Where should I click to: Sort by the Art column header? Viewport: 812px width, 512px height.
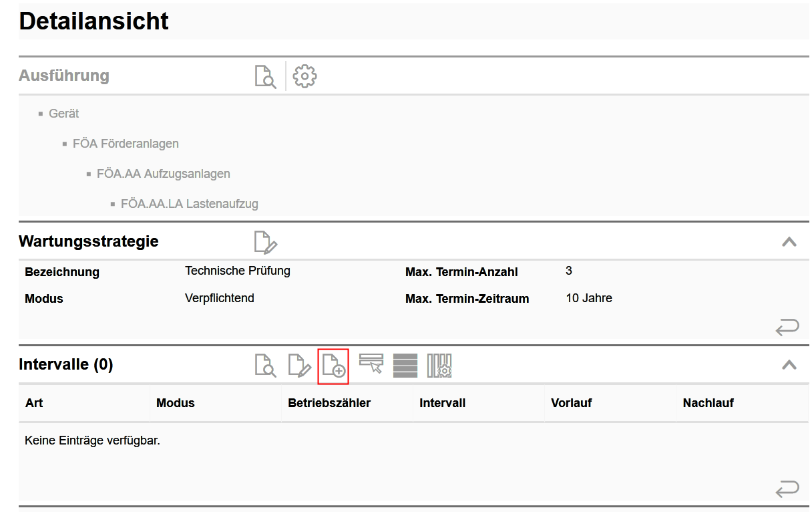click(x=34, y=403)
